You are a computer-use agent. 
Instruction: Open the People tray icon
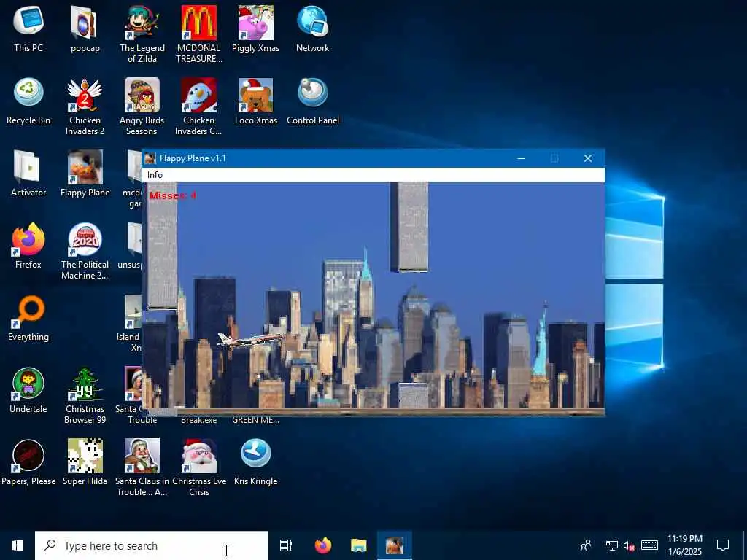click(x=586, y=545)
